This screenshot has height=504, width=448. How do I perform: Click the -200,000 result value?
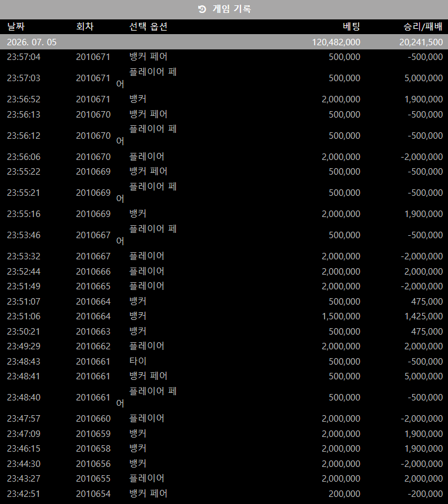pos(425,494)
